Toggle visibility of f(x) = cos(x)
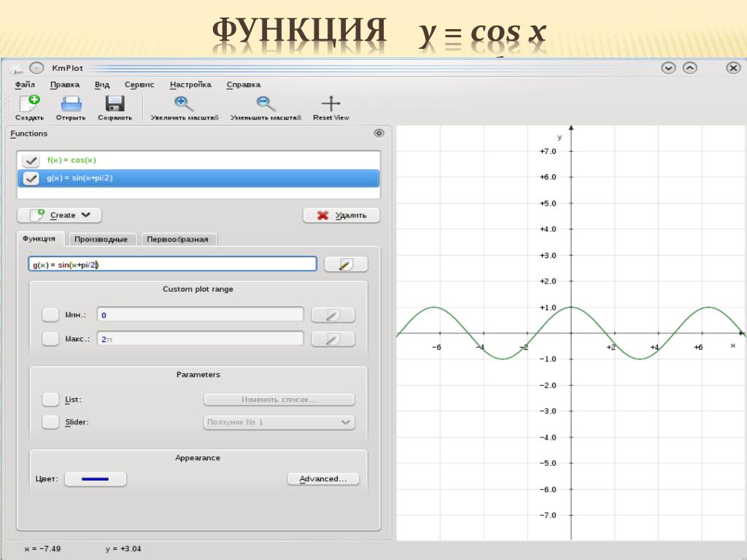The height and width of the screenshot is (560, 747). [31, 160]
